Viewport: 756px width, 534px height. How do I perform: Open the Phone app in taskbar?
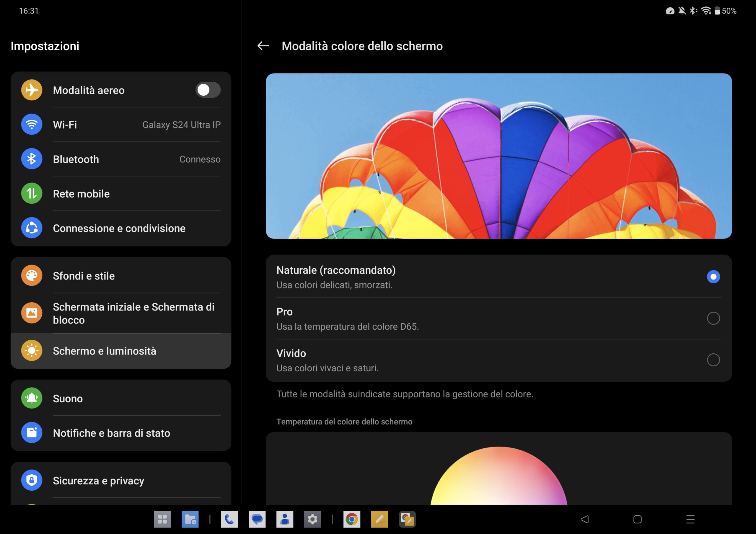229,519
